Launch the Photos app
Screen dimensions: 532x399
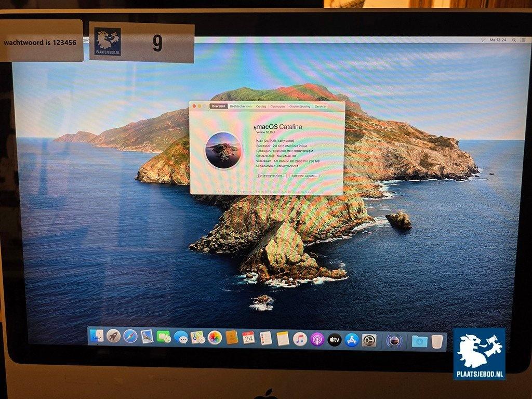click(x=215, y=338)
